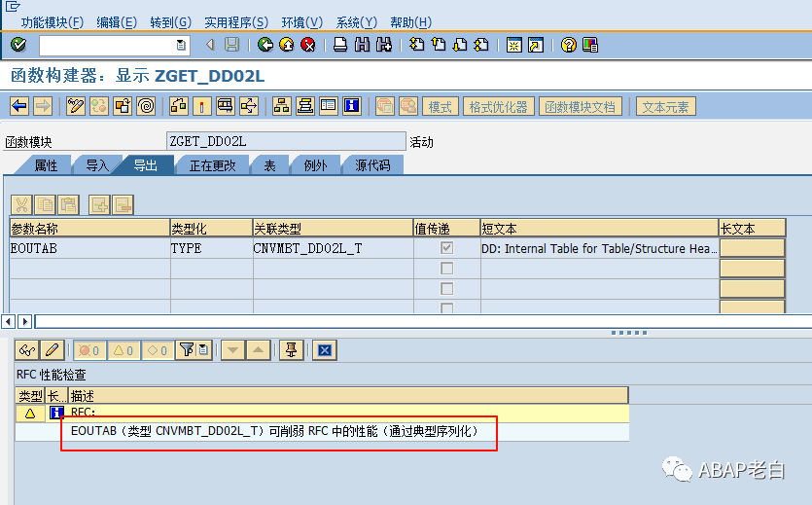Open the 实用程序(S) menu

[236, 22]
